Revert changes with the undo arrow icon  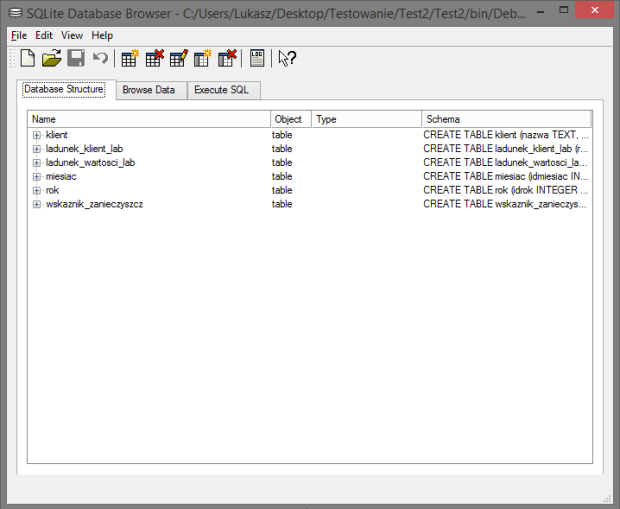[100, 59]
